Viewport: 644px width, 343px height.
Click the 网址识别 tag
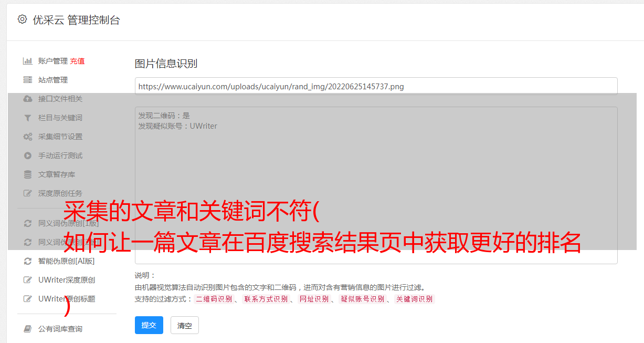pos(314,299)
